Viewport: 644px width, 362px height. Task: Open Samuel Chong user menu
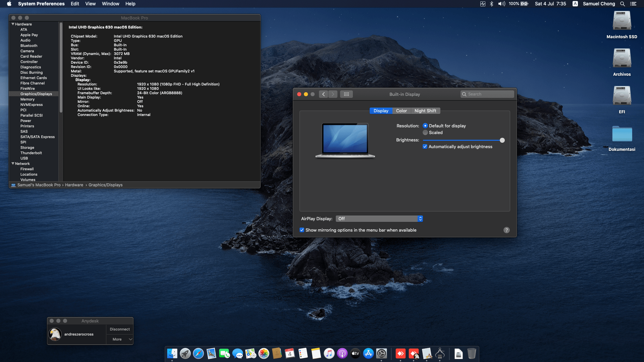click(x=599, y=4)
